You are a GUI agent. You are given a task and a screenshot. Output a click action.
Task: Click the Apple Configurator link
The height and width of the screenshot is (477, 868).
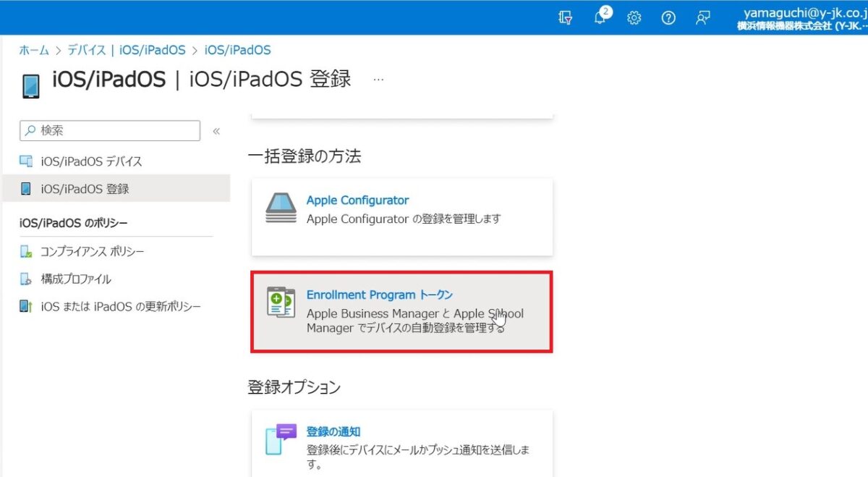(x=357, y=200)
